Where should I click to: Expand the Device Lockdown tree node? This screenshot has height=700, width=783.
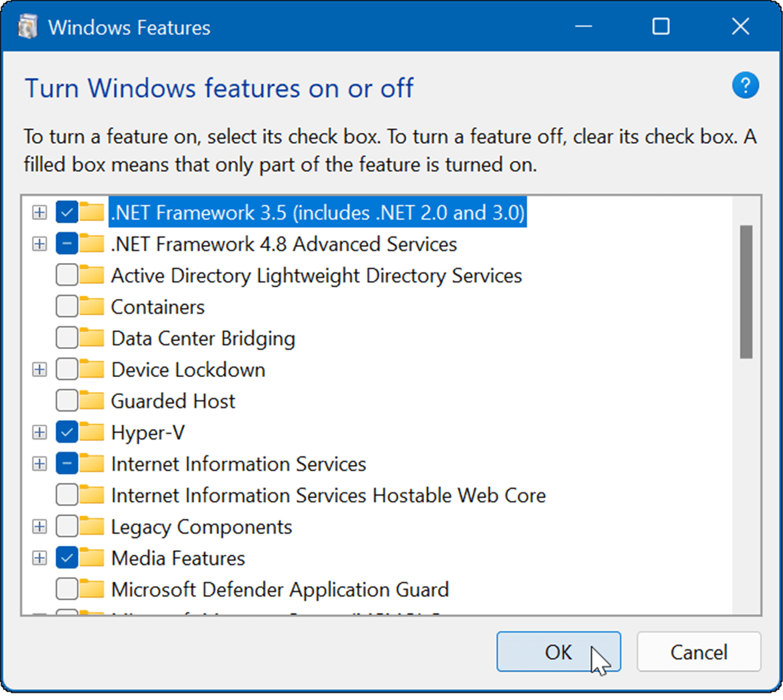pos(40,370)
